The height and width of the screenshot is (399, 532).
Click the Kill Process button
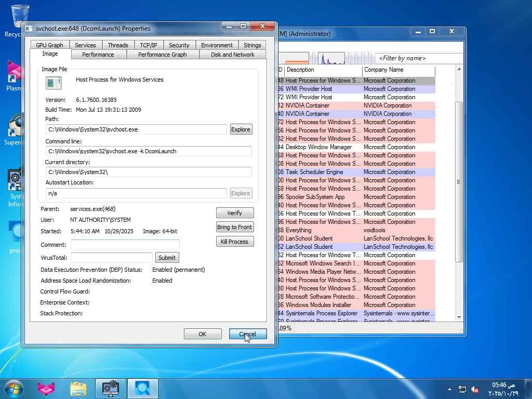(x=235, y=242)
